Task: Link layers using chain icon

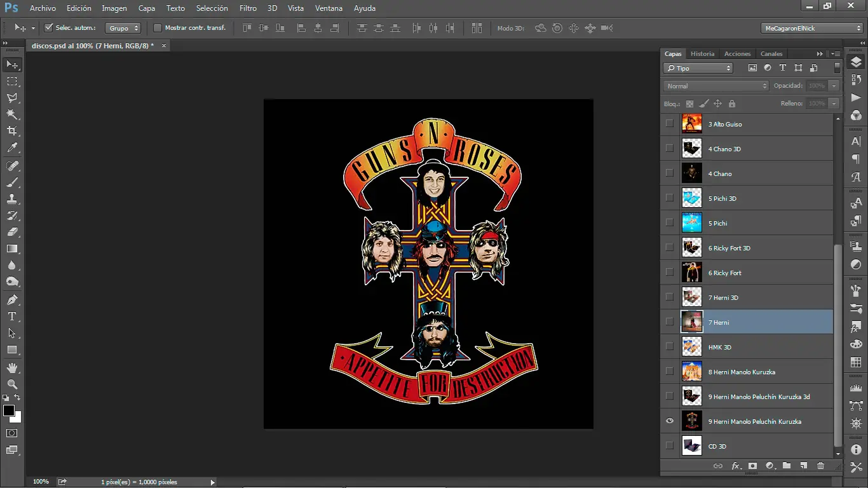Action: 718,466
